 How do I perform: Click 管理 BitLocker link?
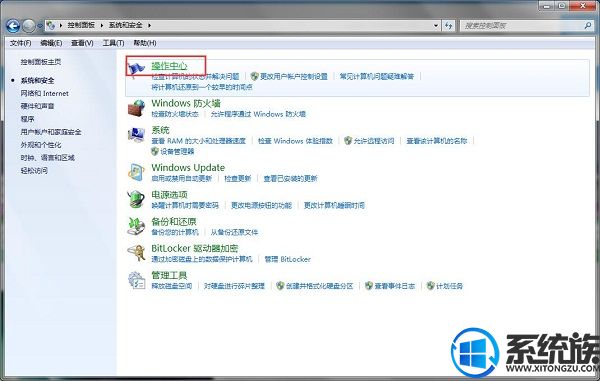click(288, 259)
